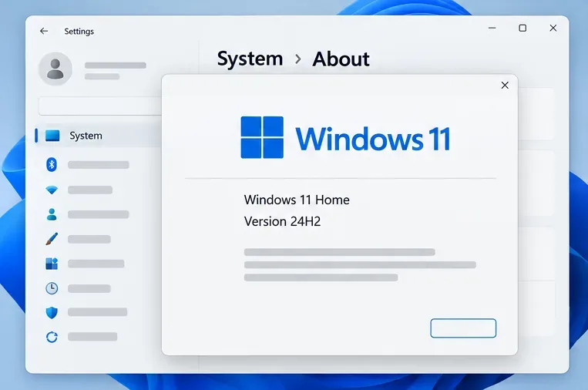
Task: Click the System monitor icon
Action: [52, 136]
